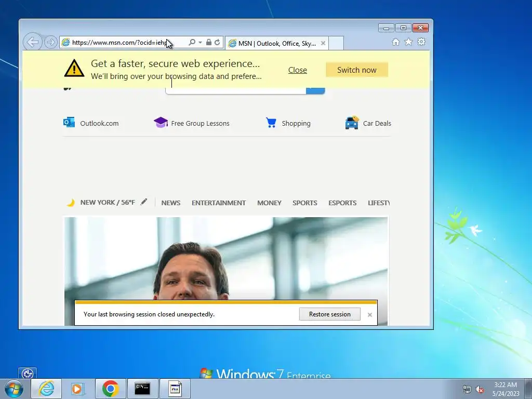Open the SPORTS section
This screenshot has height=399, width=532.
coord(304,203)
